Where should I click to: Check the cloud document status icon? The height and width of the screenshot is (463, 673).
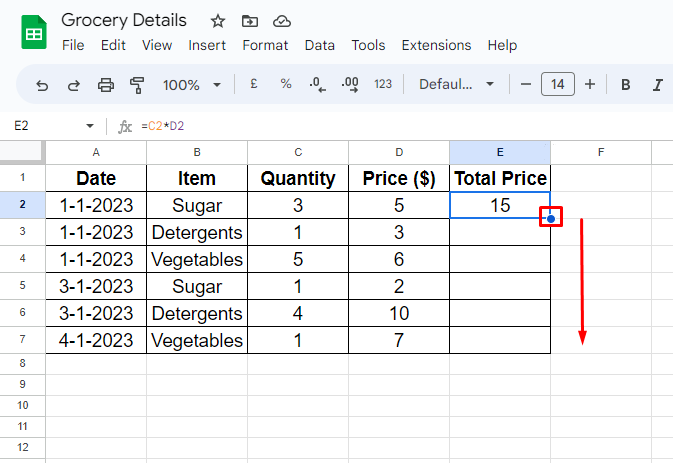pos(281,20)
